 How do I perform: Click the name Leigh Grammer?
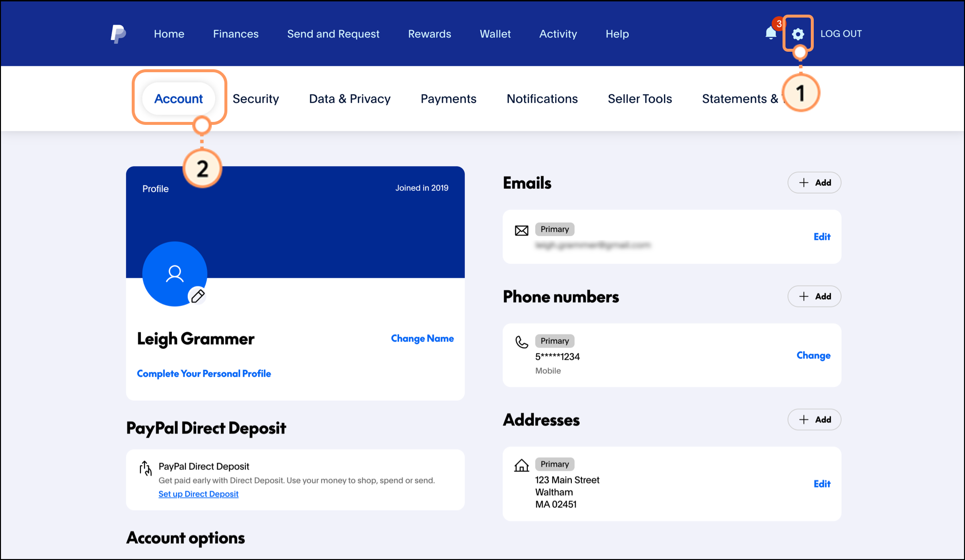coord(196,339)
